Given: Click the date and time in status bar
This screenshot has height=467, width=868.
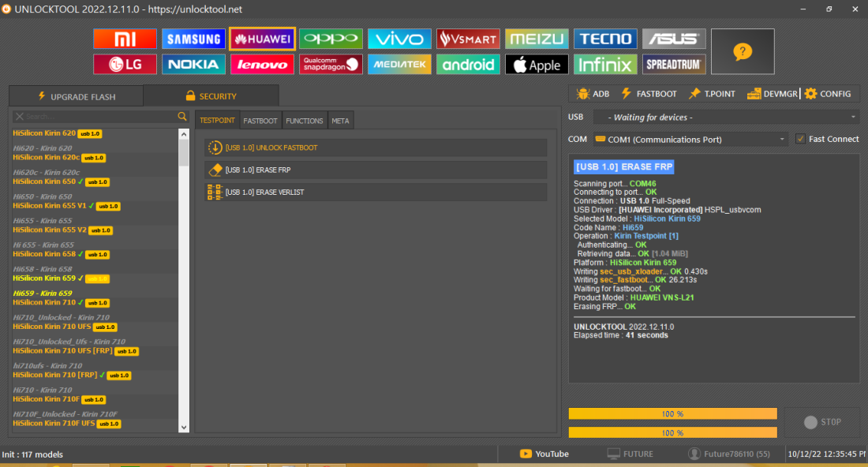Looking at the screenshot, I should click(x=827, y=454).
